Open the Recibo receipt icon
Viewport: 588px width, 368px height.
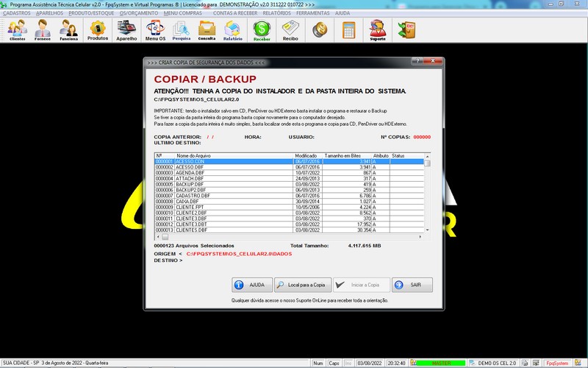[290, 30]
